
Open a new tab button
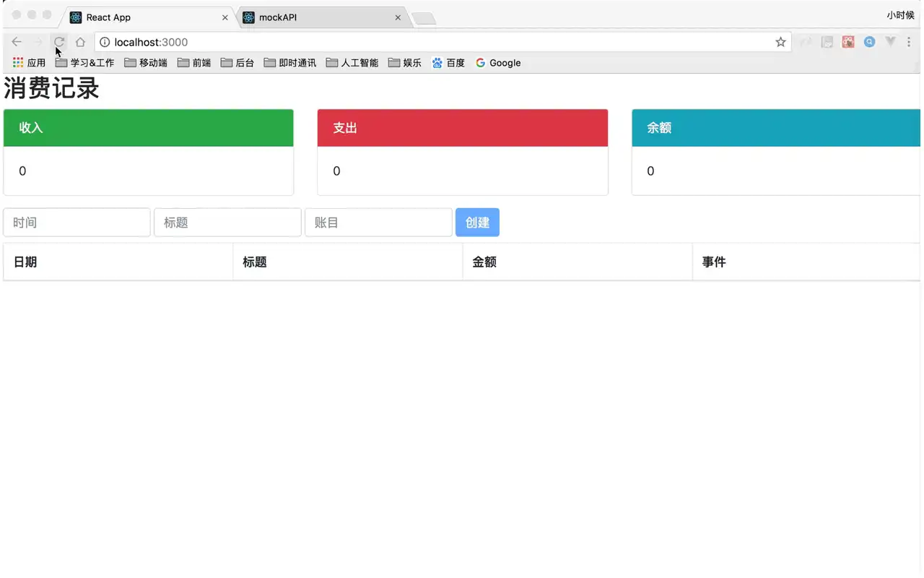pyautogui.click(x=424, y=19)
